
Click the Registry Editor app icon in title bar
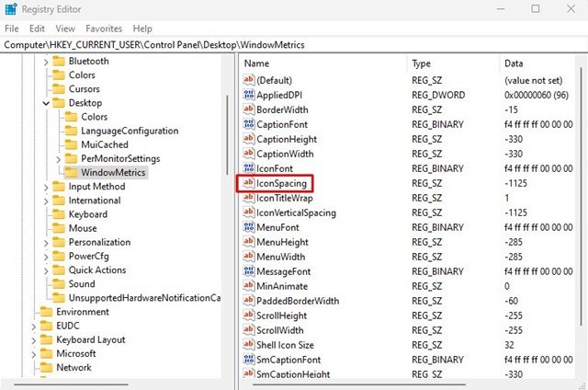click(10, 9)
